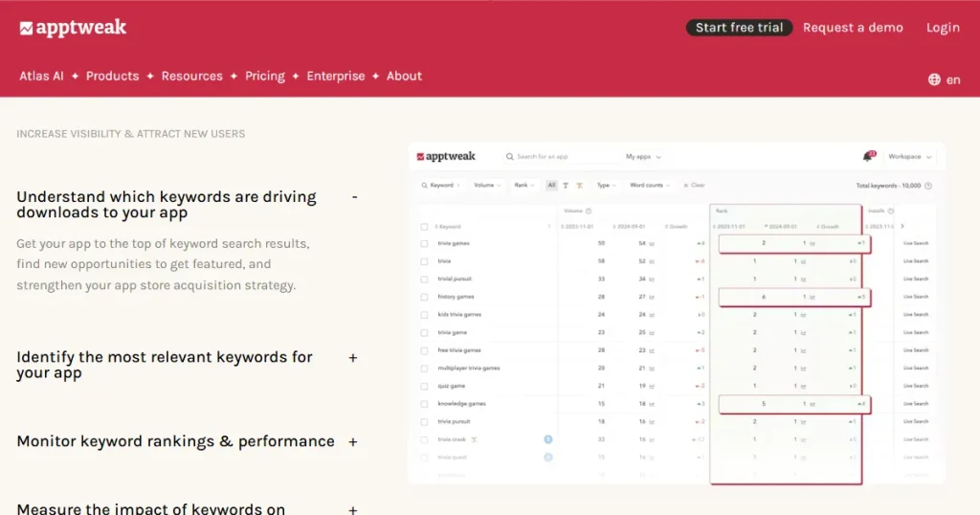Viewport: 980px width, 515px height.
Task: Click the notification bell in the dashboard preview
Action: pos(867,156)
